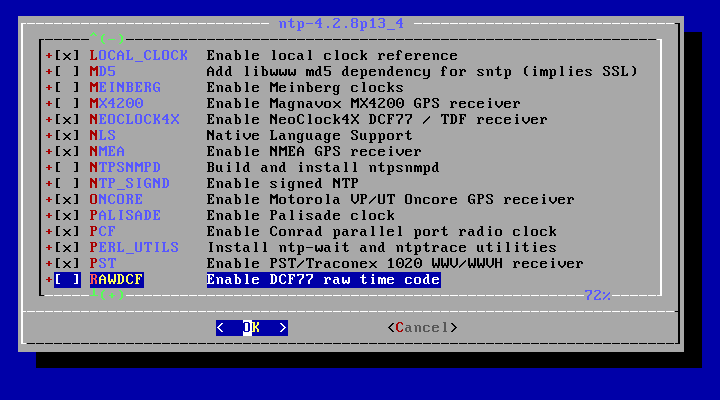Click 'Enable NMEA GPS receiver' description
This screenshot has width=720, height=400.
click(x=314, y=152)
